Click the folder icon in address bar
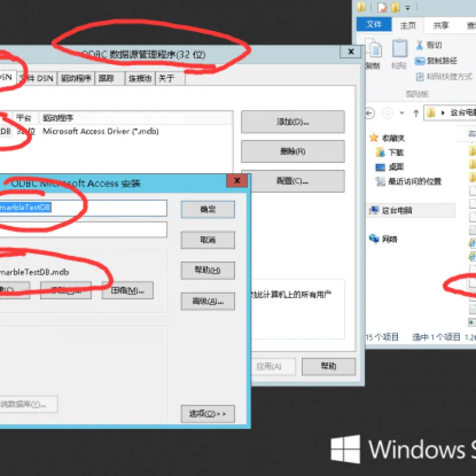This screenshot has height=476, width=476. click(x=431, y=113)
